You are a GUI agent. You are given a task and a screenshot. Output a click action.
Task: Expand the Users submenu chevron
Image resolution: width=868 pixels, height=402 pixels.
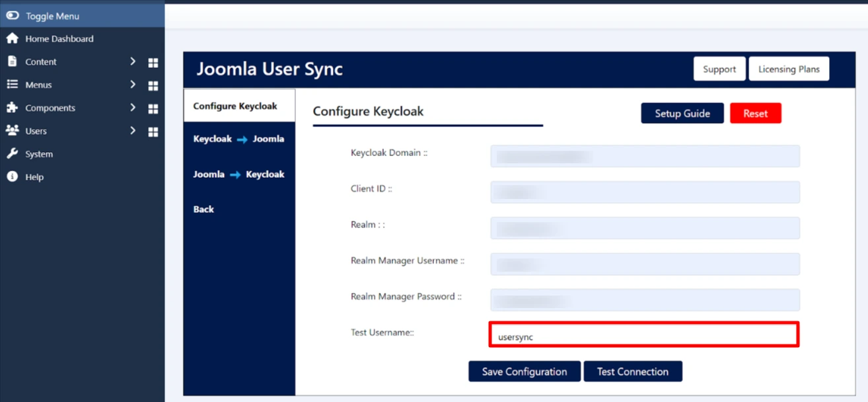pos(133,131)
